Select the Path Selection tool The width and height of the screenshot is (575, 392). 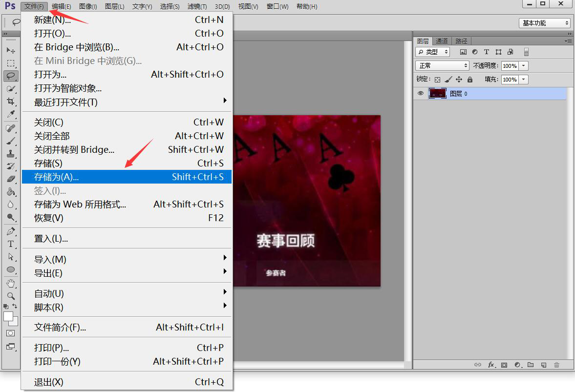click(x=11, y=257)
